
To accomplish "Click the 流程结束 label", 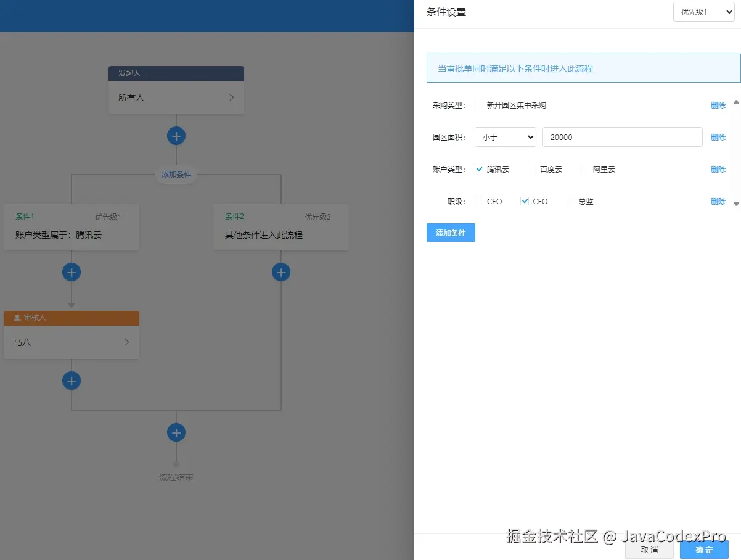I will tap(176, 477).
